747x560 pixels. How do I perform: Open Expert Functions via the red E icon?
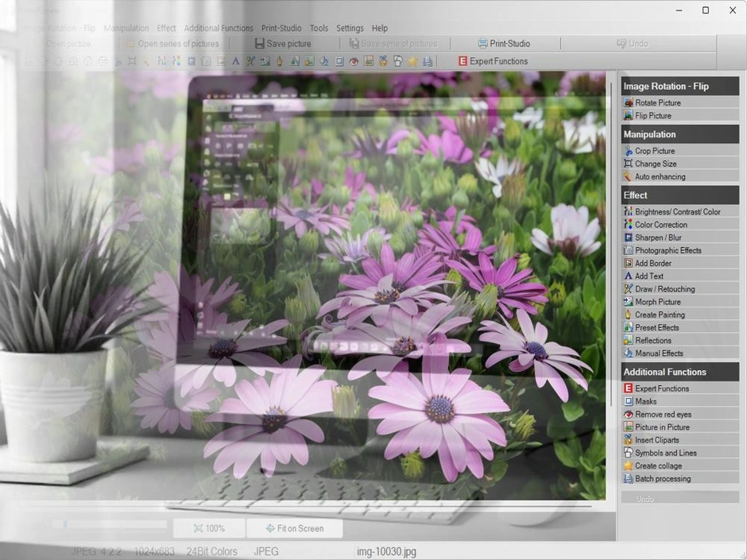tap(493, 60)
